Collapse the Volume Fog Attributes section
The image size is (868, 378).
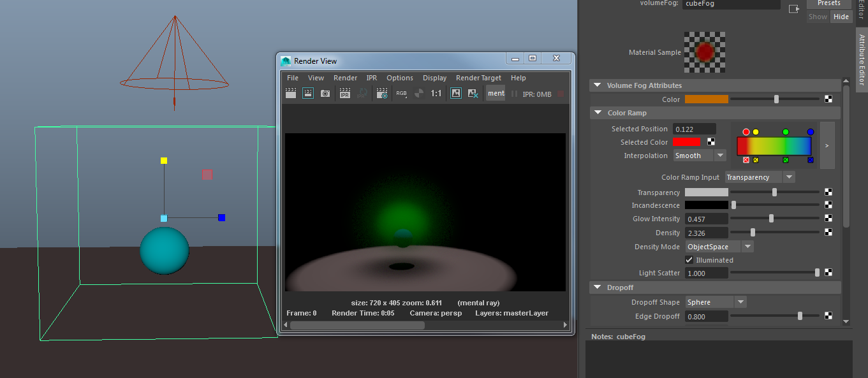pyautogui.click(x=598, y=85)
